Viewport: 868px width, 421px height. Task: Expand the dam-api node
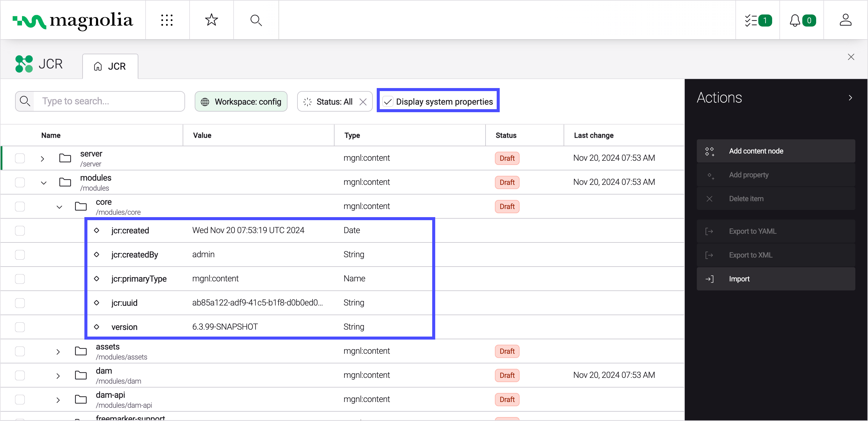pos(58,400)
